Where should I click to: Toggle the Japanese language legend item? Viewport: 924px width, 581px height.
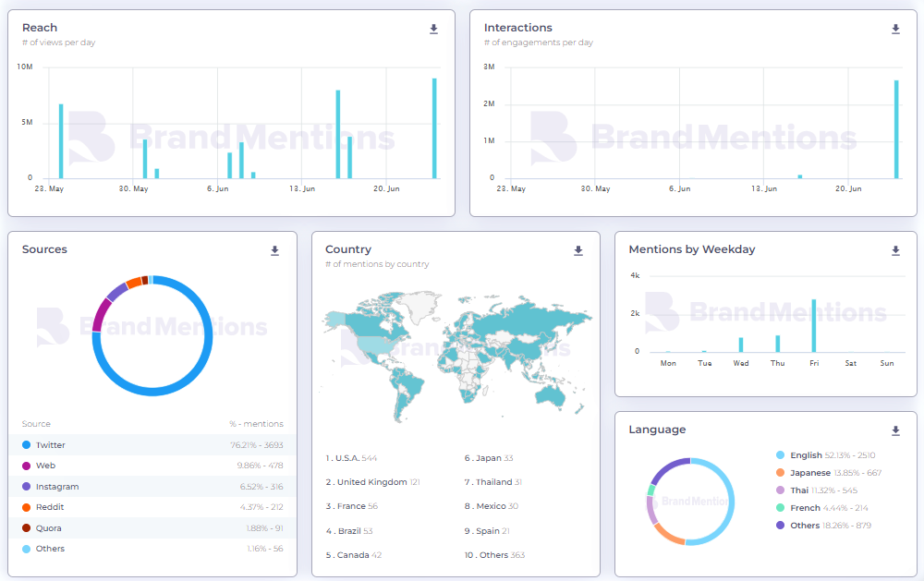pos(809,473)
